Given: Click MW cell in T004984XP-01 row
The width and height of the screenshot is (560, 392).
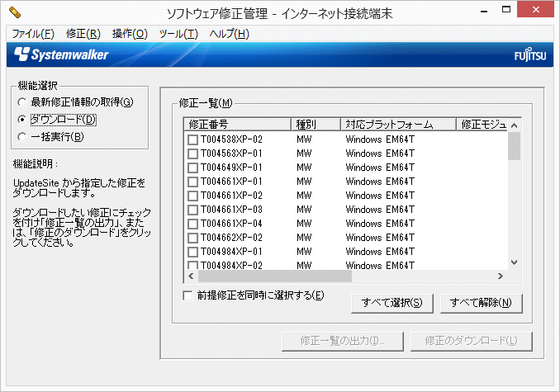Looking at the screenshot, I should (304, 252).
